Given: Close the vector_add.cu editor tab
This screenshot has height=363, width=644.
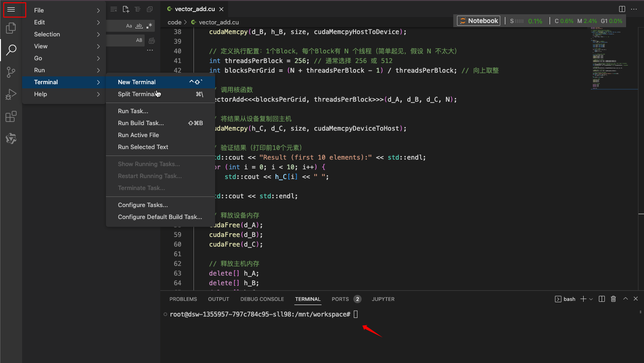Looking at the screenshot, I should coord(222,9).
